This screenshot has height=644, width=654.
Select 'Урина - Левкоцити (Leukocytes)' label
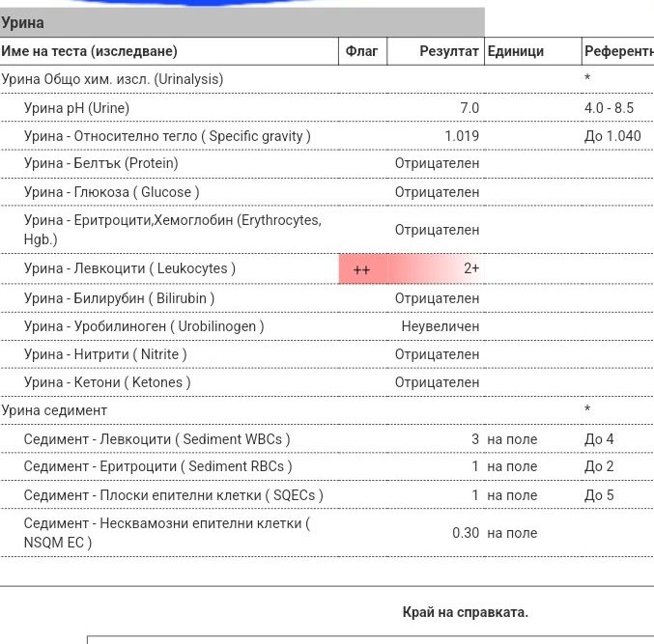(129, 268)
